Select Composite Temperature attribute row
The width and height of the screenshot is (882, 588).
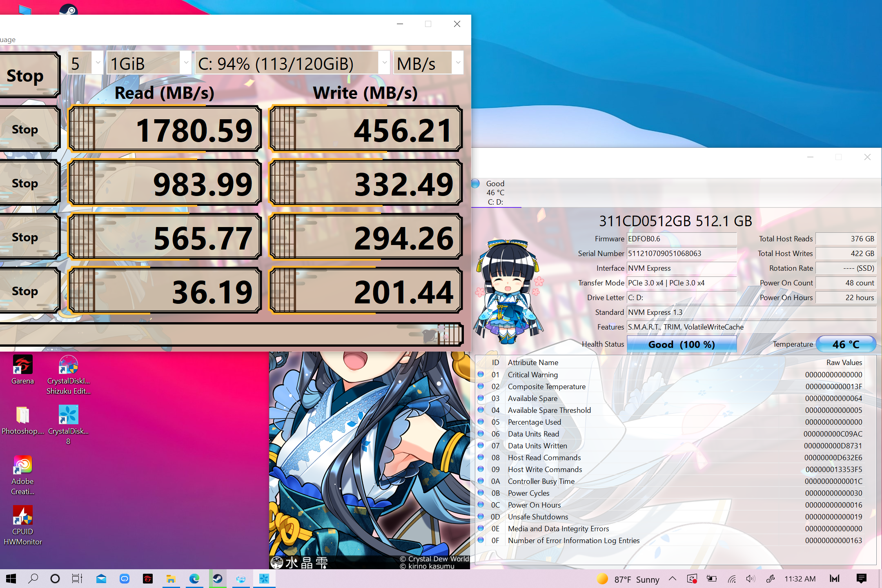pos(671,386)
